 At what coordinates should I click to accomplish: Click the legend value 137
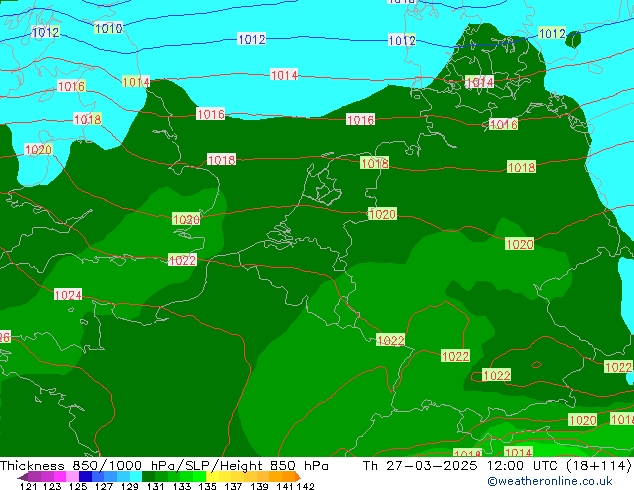click(233, 486)
